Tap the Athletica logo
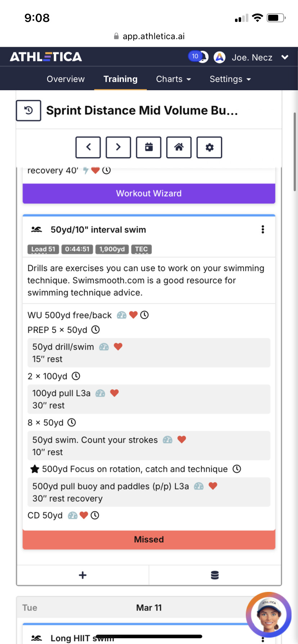 [x=46, y=57]
